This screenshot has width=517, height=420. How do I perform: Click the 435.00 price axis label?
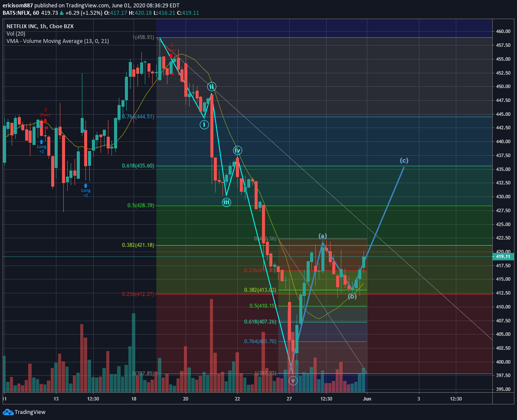[x=503, y=169]
